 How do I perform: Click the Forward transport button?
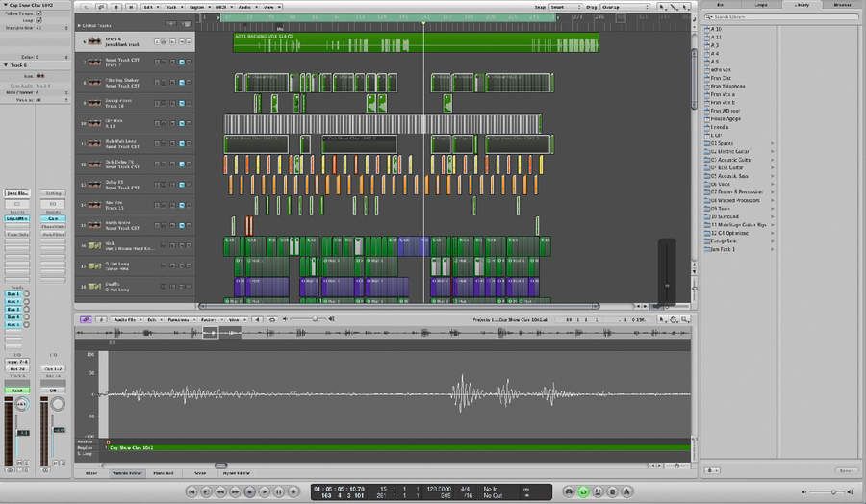pyautogui.click(x=235, y=491)
